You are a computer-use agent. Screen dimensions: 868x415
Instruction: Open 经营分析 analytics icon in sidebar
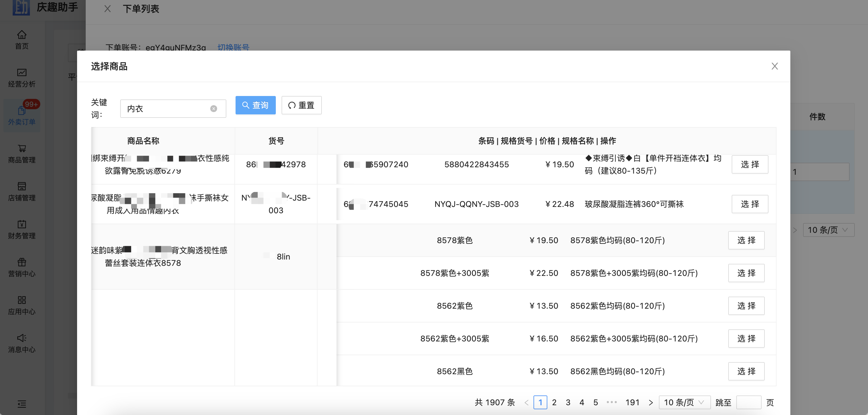tap(22, 73)
